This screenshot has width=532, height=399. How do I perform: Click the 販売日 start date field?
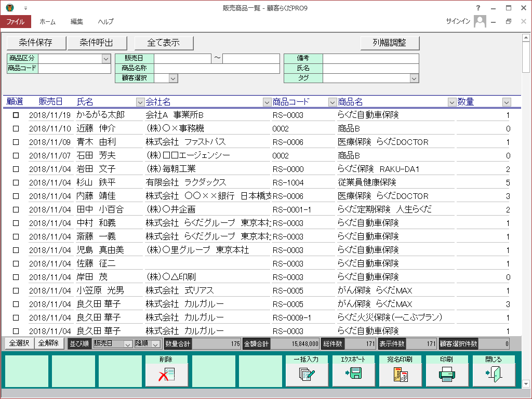pos(182,59)
